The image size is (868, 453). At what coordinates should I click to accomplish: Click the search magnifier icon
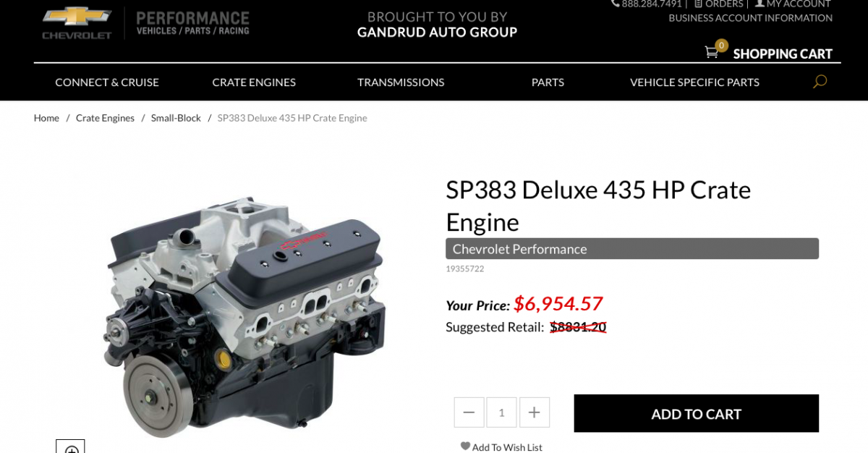point(820,82)
